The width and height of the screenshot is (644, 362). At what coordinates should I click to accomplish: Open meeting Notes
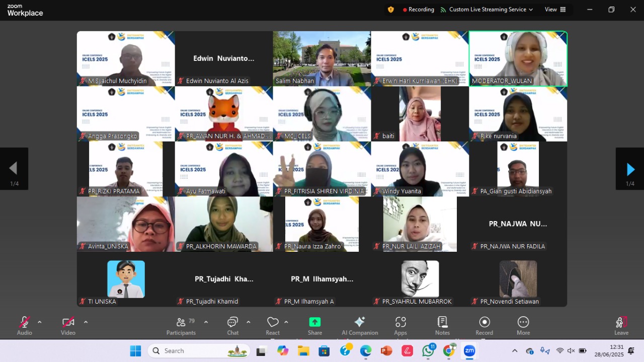[442, 325]
